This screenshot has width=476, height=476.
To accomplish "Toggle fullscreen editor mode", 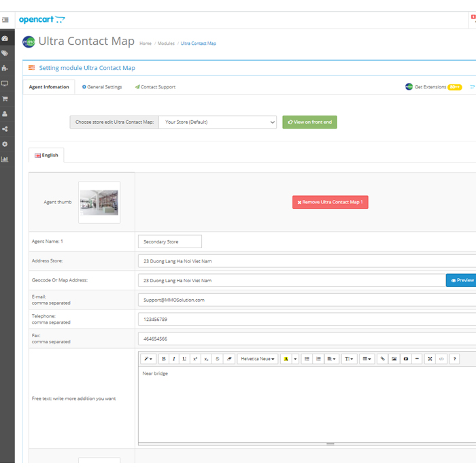I will coord(430,359).
